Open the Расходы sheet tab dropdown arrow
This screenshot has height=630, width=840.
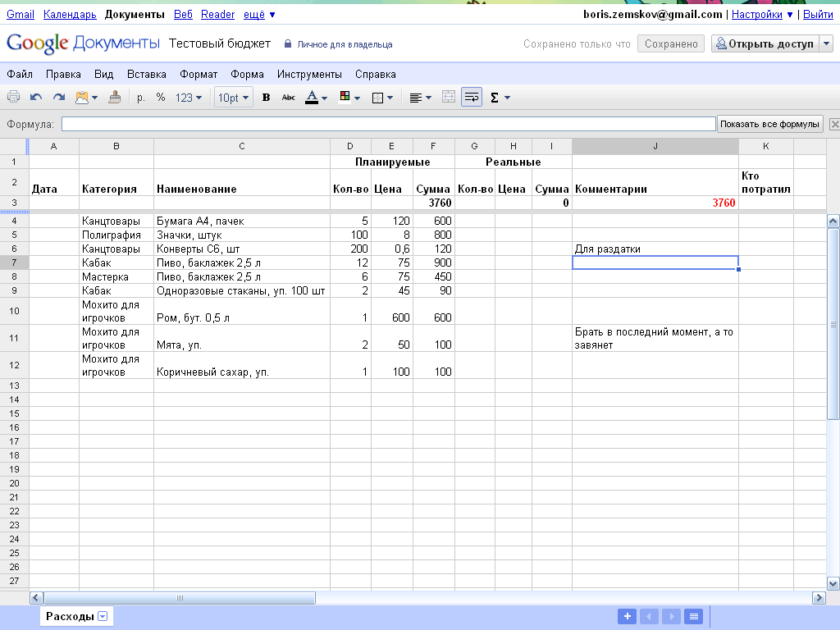[x=103, y=616]
